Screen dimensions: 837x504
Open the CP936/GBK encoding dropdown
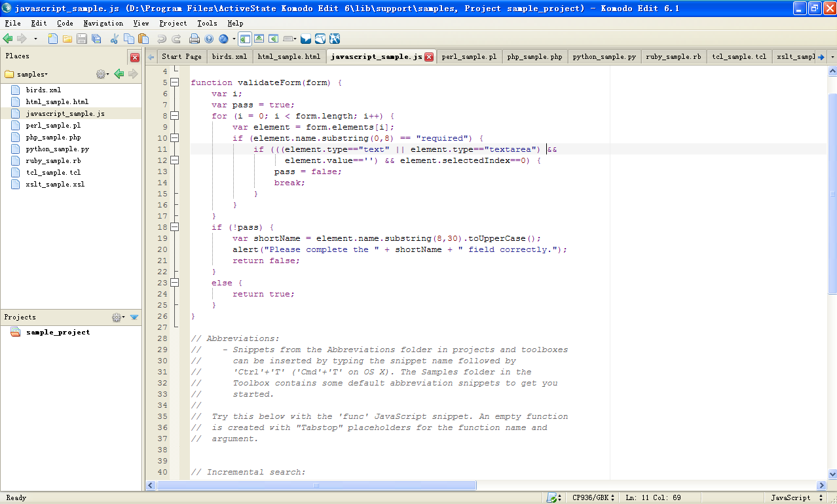(593, 497)
